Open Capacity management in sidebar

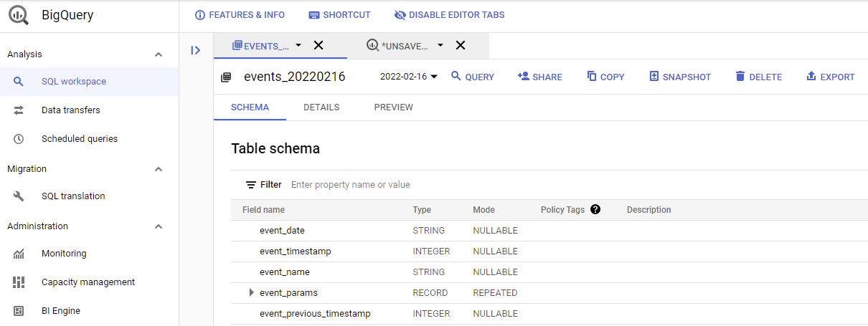click(x=89, y=282)
